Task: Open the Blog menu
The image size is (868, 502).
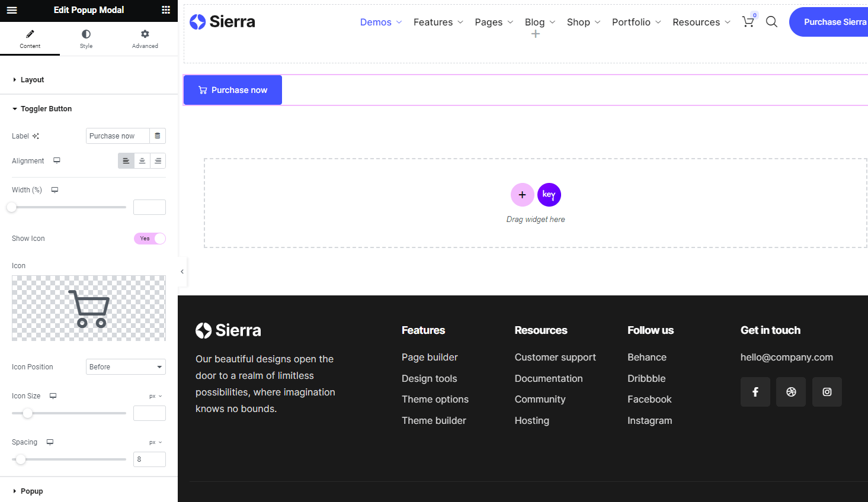Action: pos(540,22)
